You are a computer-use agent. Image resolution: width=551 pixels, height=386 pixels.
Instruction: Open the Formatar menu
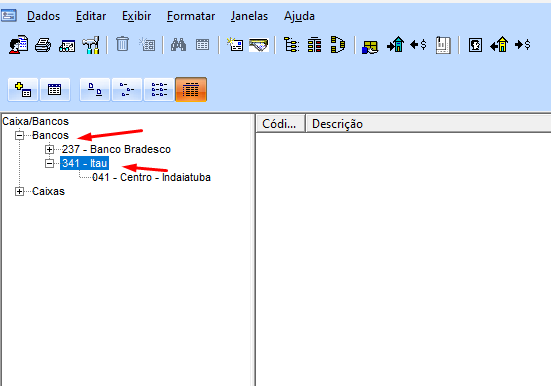(x=191, y=16)
